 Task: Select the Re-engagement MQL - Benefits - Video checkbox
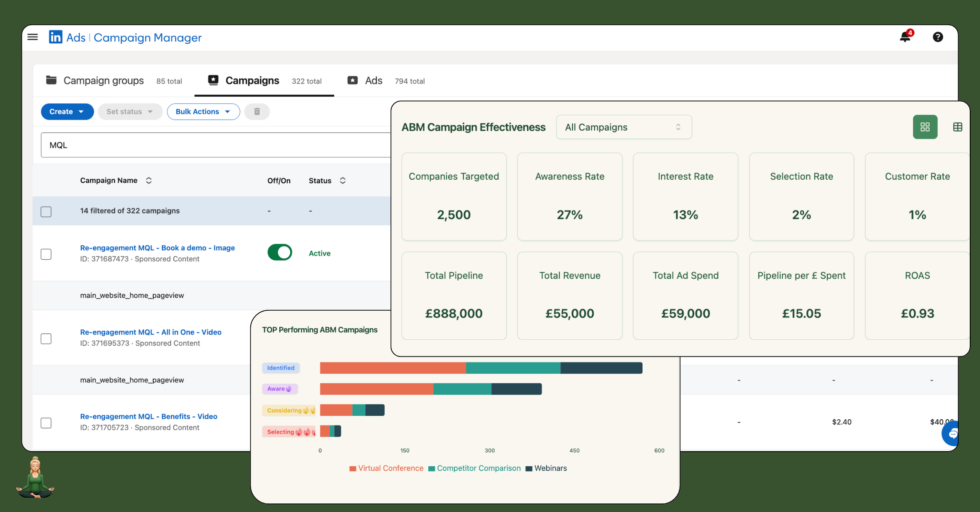click(46, 423)
